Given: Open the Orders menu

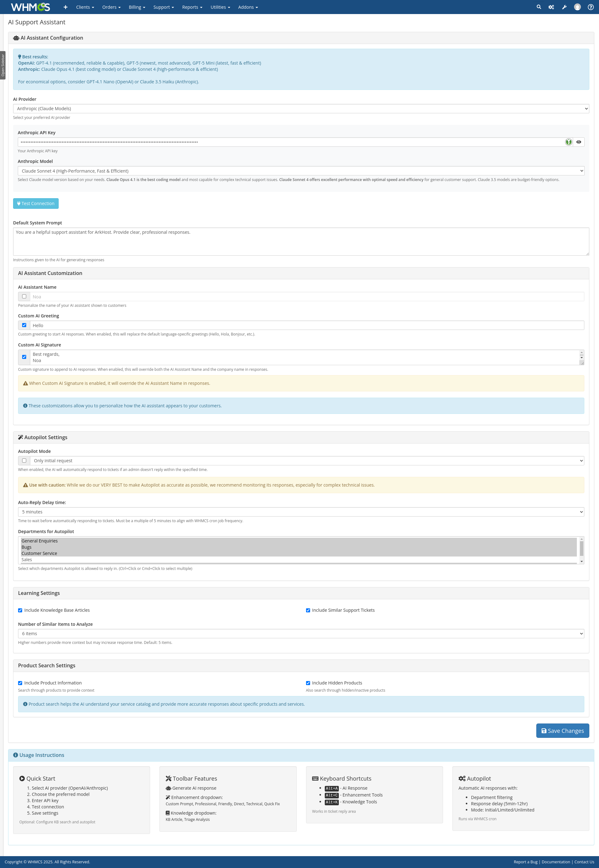Looking at the screenshot, I should pyautogui.click(x=111, y=7).
